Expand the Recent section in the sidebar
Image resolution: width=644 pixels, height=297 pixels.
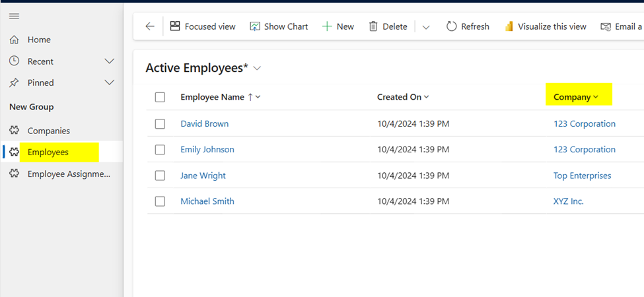pos(110,61)
